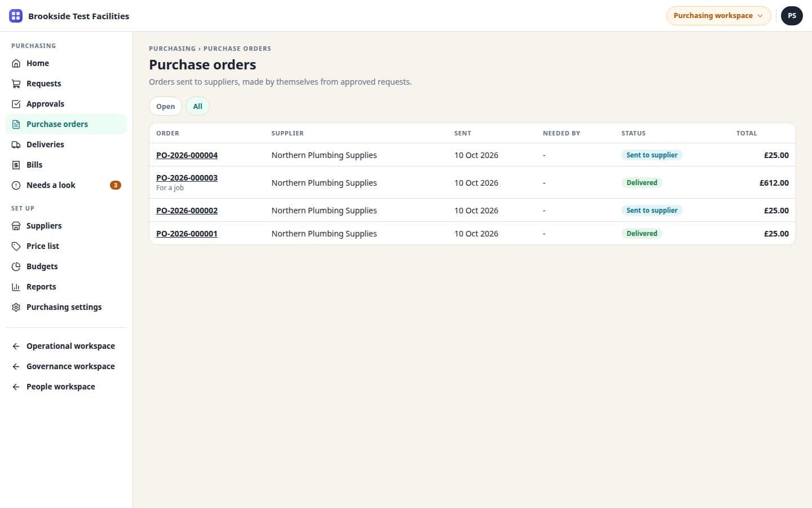Click the Deliveries truck icon

click(16, 144)
